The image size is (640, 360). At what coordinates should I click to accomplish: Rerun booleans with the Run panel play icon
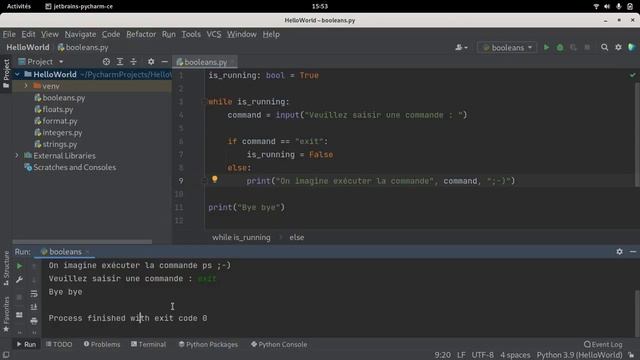19,266
